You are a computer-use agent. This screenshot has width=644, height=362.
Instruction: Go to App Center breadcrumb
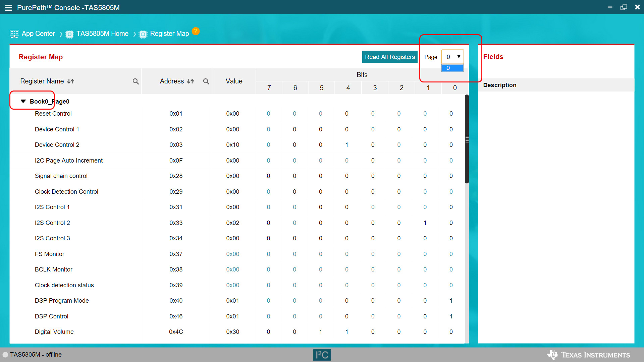click(38, 34)
